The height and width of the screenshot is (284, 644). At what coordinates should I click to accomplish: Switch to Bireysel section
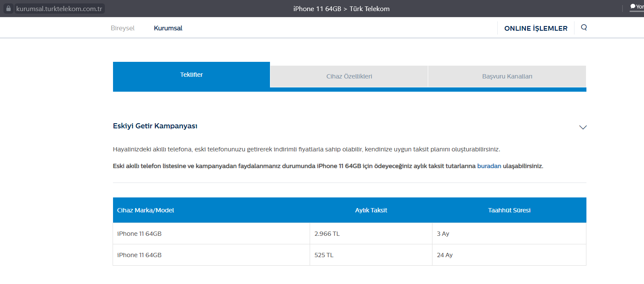click(122, 28)
